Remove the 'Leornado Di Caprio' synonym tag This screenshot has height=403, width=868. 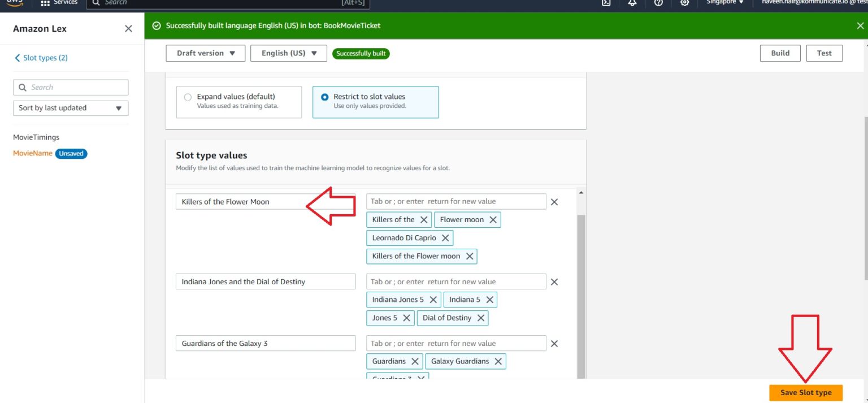click(x=445, y=238)
